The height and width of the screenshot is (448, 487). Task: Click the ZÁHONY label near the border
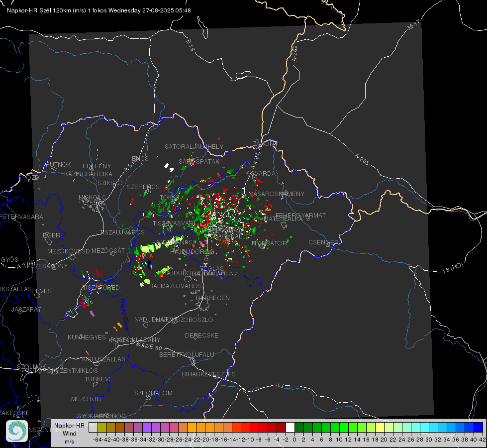coord(265,144)
